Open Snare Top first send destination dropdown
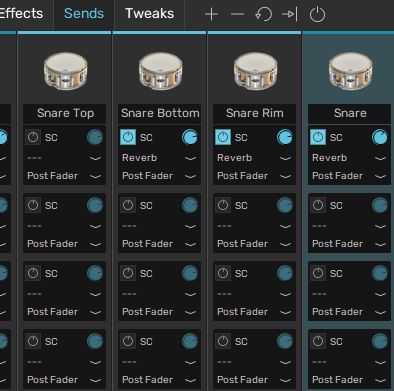Screen dimensions: 394x391 coord(64,158)
